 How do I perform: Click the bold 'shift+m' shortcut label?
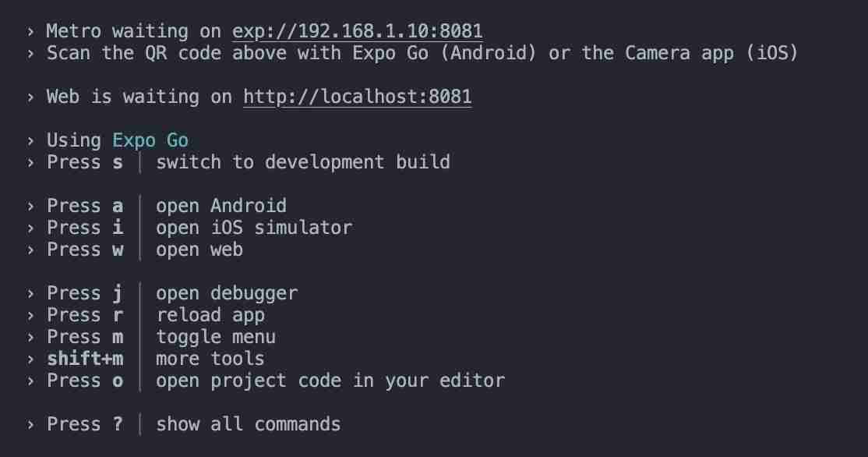point(85,359)
